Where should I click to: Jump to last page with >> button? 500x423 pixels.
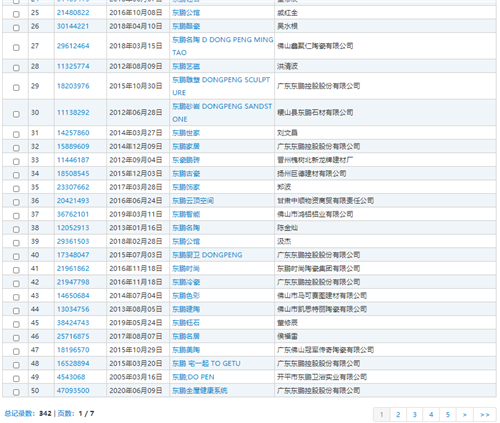pyautogui.click(x=485, y=414)
